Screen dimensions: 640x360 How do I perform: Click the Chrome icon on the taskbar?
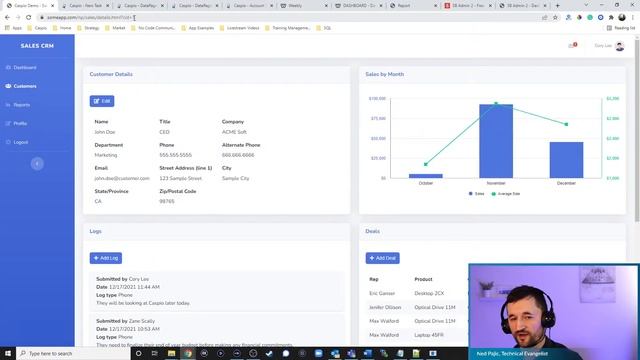click(188, 353)
